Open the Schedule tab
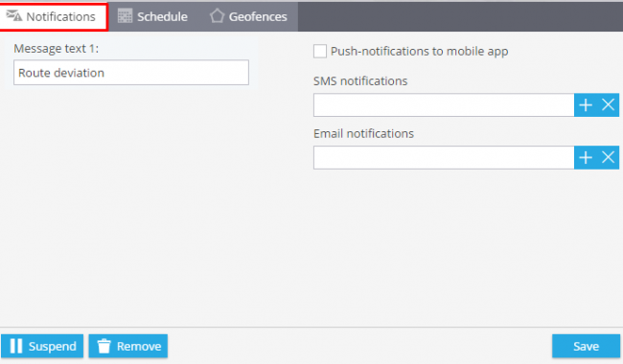The width and height of the screenshot is (623, 364). (153, 16)
